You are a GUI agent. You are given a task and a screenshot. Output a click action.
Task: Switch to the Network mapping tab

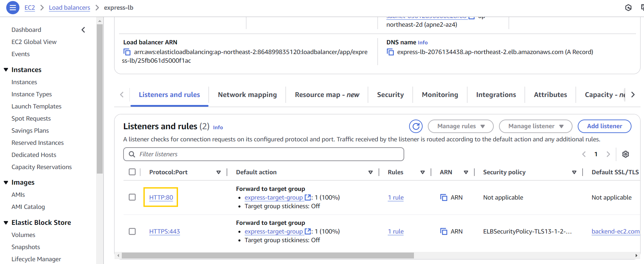click(247, 95)
